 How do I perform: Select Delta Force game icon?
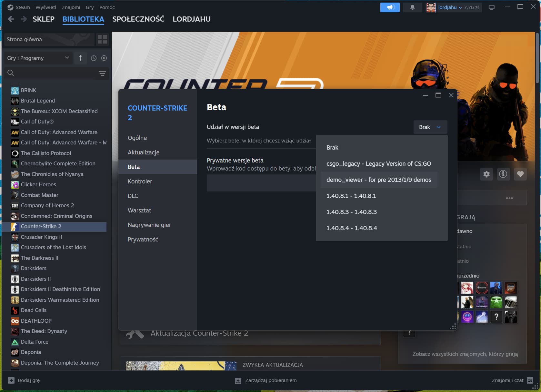pyautogui.click(x=15, y=342)
